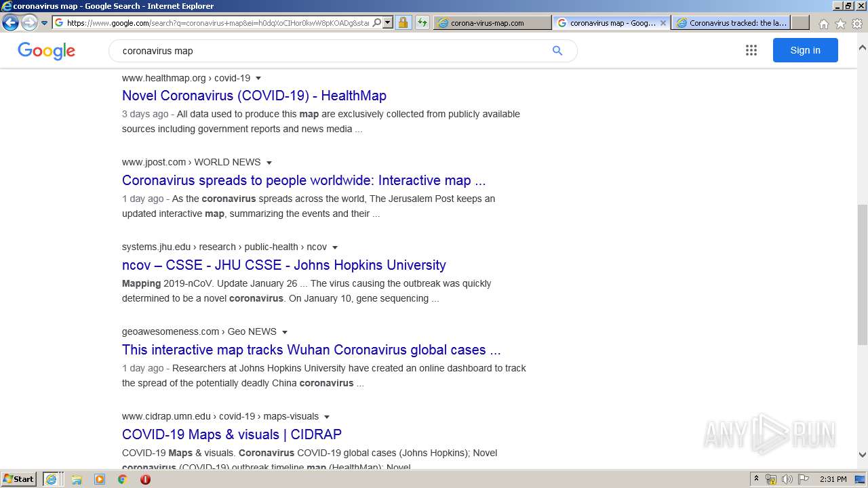Open File Explorer folder taskbar icon
This screenshot has height=488, width=868.
coord(77,479)
